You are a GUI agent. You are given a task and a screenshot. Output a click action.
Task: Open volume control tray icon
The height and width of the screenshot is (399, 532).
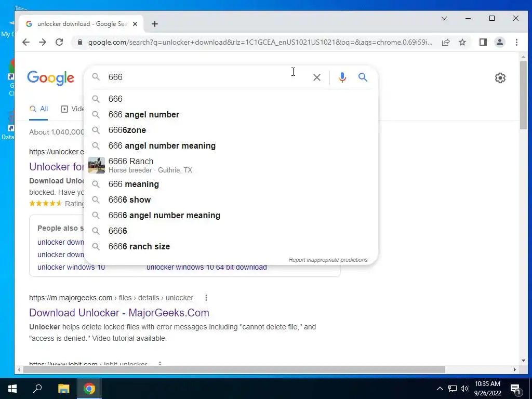click(x=464, y=389)
